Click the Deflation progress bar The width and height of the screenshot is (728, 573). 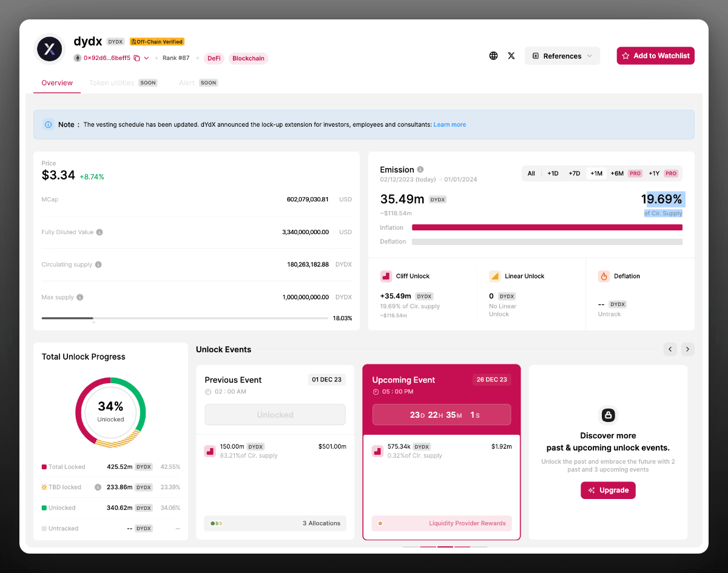547,241
